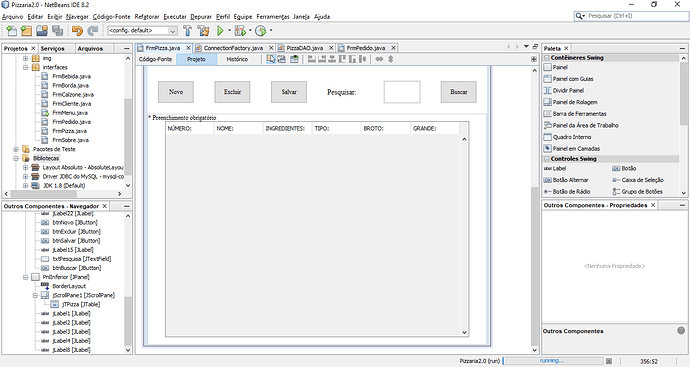
Task: Select the Preview Design icon in editor toolbar
Action: point(294,59)
